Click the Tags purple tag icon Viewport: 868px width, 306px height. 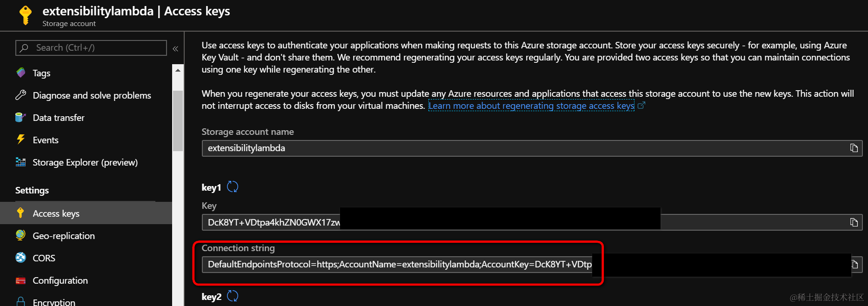(x=20, y=73)
